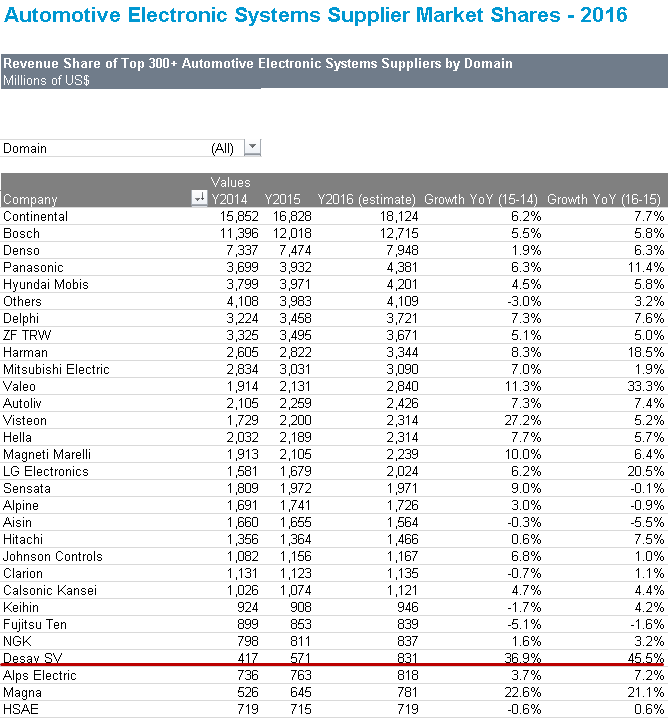669x719 pixels.
Task: Click the Others row label
Action: [x=22, y=301]
